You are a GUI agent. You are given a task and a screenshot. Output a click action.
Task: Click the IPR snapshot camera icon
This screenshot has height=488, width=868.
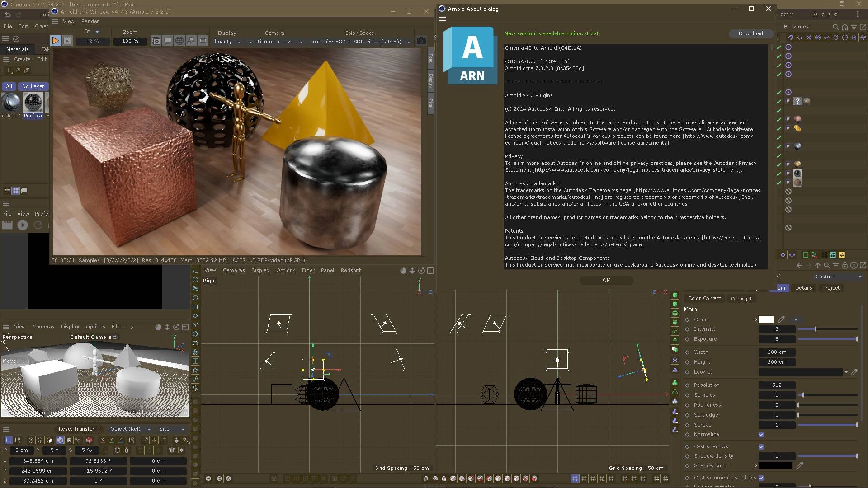(x=156, y=41)
